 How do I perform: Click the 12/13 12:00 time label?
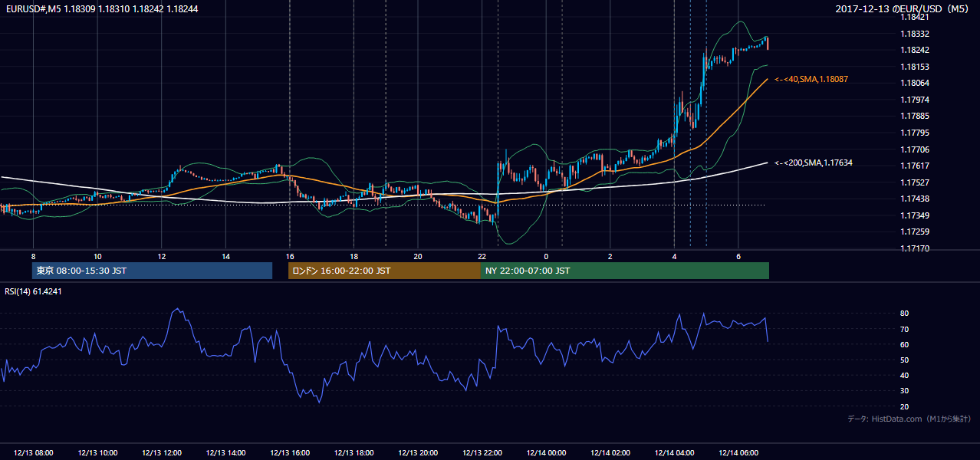(162, 453)
